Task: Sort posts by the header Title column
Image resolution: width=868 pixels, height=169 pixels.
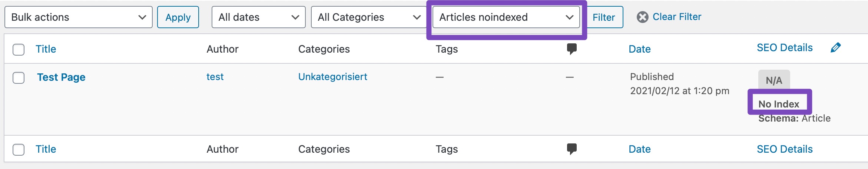Action: tap(46, 49)
